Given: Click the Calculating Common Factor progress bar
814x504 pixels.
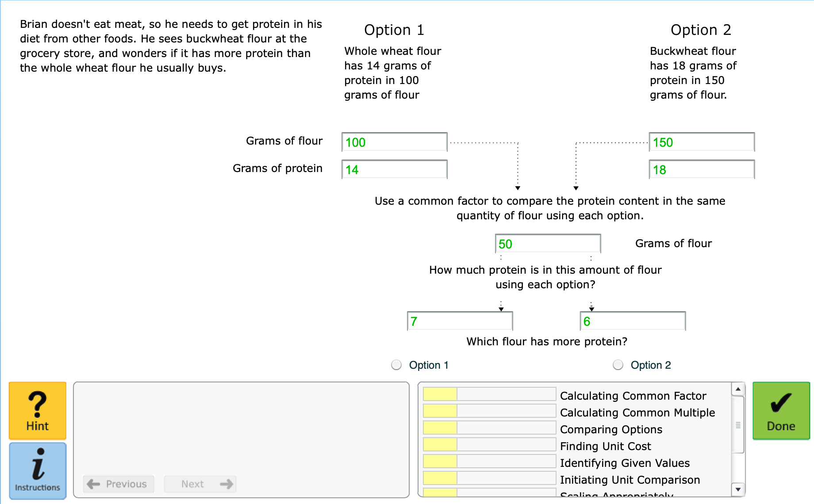Looking at the screenshot, I should 489,394.
